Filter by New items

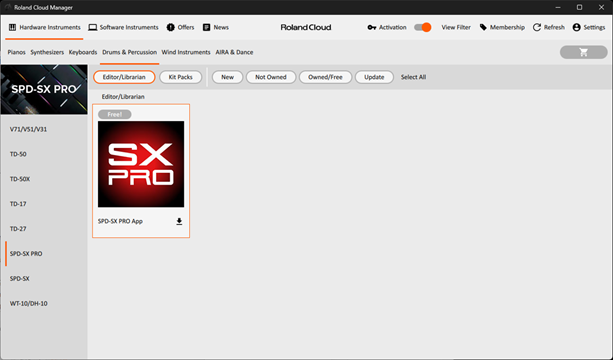point(228,77)
